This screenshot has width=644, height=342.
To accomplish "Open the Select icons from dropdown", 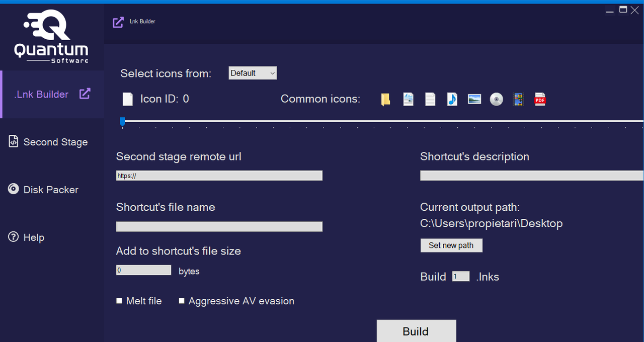I will [253, 73].
